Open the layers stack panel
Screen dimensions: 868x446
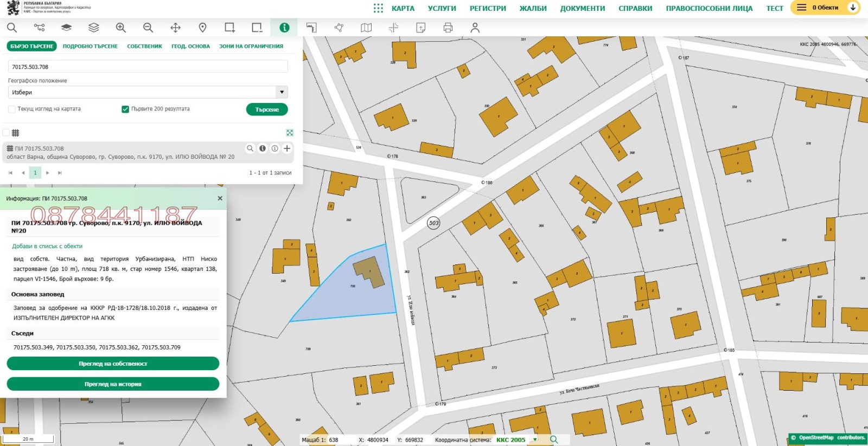tap(94, 28)
